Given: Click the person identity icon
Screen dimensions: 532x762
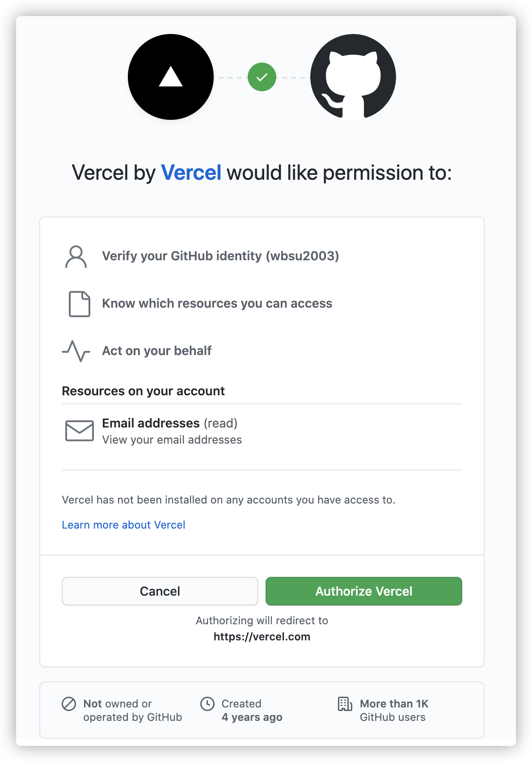Looking at the screenshot, I should 76,256.
